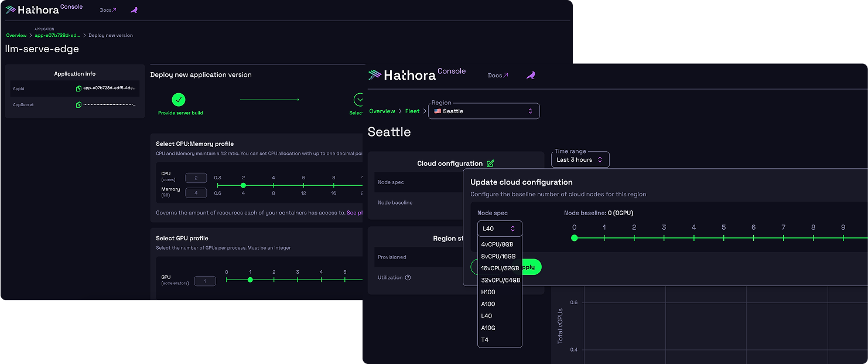Go to Overview breadcrumb in llm-serve-edge window
868x364 pixels.
[x=16, y=35]
